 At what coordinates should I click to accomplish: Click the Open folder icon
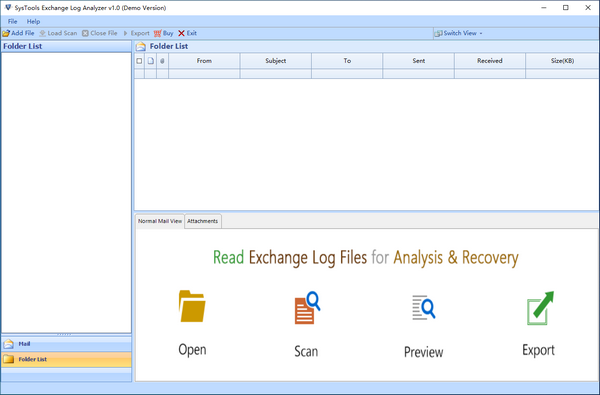(192, 306)
